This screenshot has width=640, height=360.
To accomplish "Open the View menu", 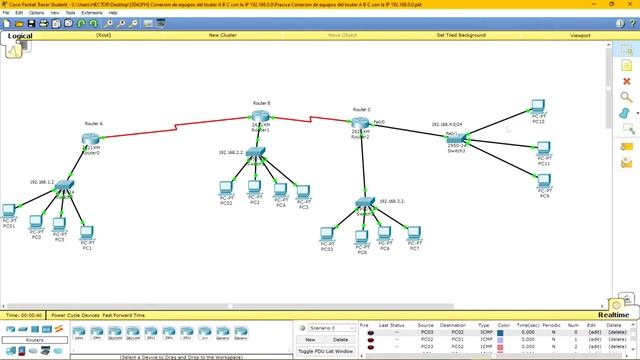I will coord(55,13).
